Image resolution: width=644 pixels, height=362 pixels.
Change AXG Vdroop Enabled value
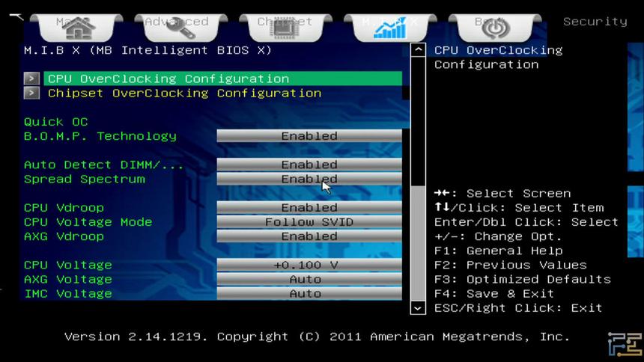(x=309, y=236)
